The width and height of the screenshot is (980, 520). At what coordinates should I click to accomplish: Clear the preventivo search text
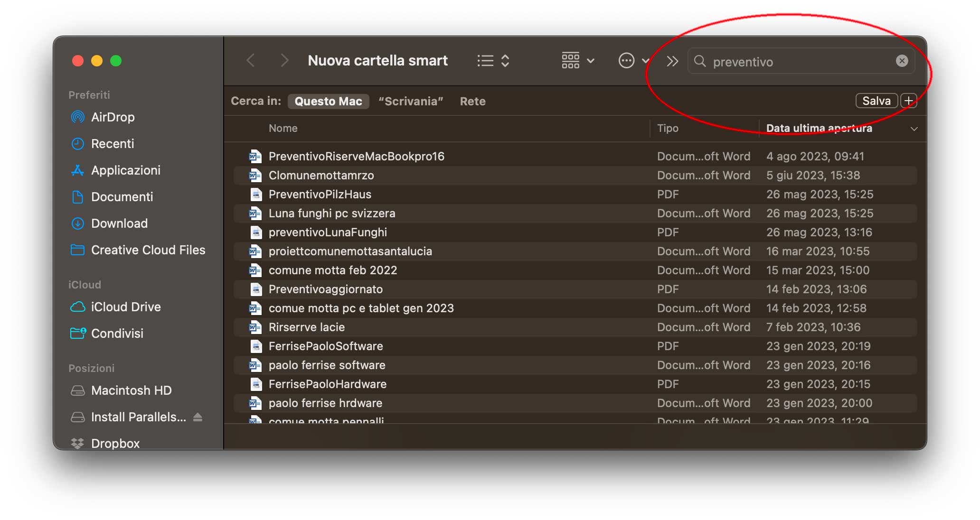pos(901,61)
